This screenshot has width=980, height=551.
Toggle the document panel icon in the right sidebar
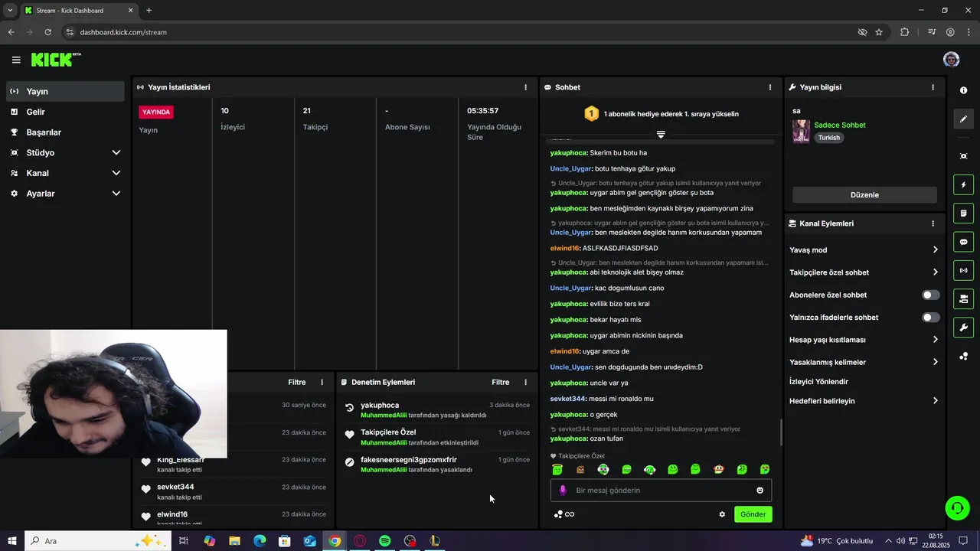[x=963, y=213]
